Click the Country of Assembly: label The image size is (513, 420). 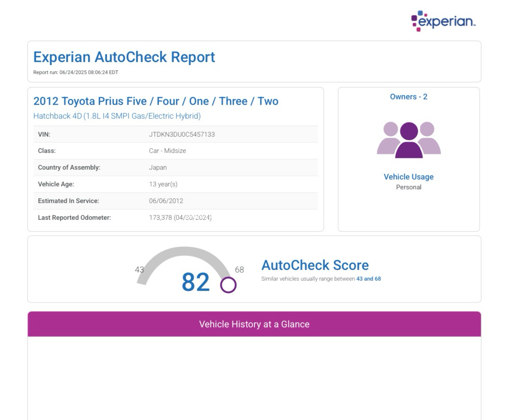point(69,167)
